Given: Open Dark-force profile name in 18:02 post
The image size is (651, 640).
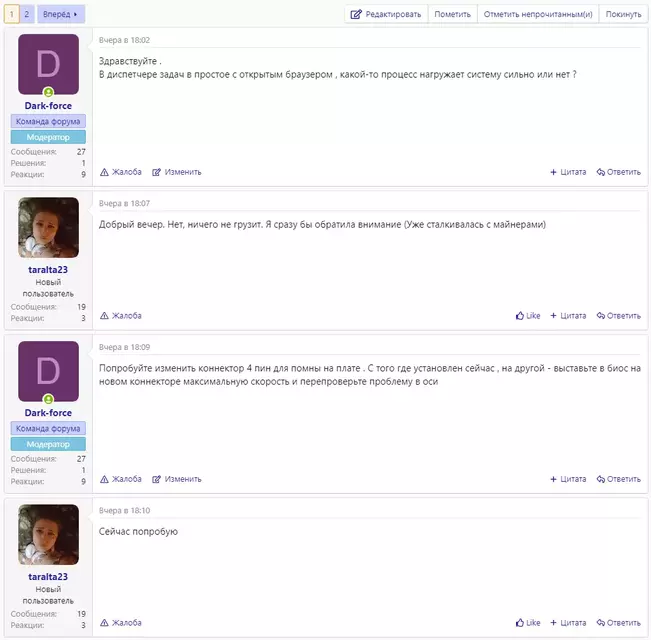Looking at the screenshot, I should click(x=48, y=106).
